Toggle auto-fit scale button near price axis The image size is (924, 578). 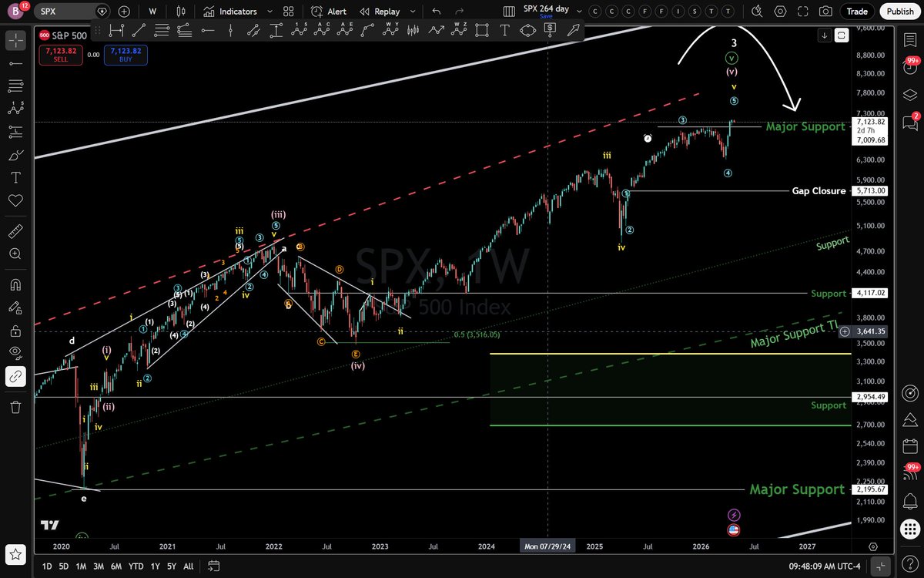point(842,35)
